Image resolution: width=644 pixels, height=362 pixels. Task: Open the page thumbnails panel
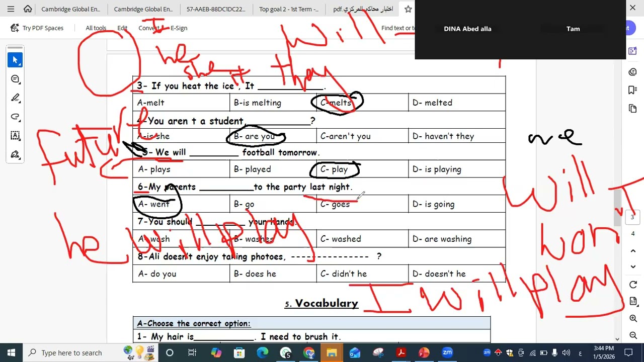point(633,109)
